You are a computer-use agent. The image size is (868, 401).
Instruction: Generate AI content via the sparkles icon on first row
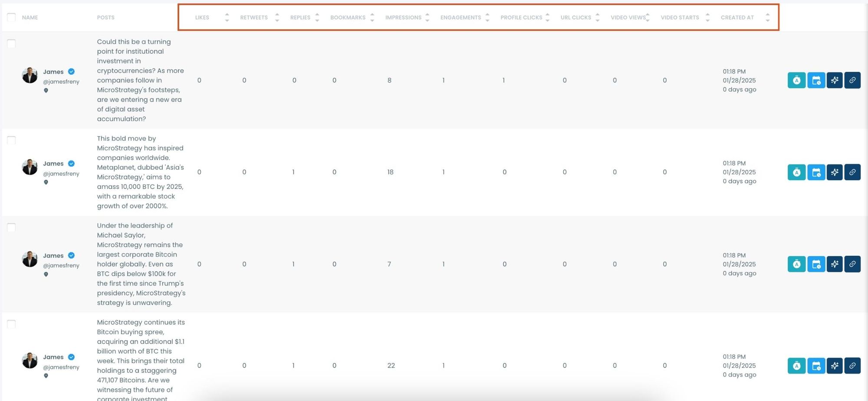coord(834,80)
